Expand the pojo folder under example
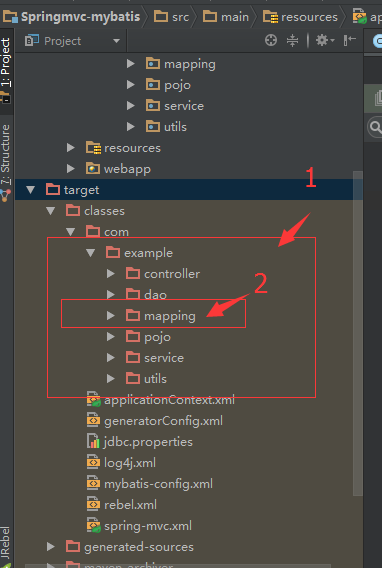 pyautogui.click(x=111, y=337)
